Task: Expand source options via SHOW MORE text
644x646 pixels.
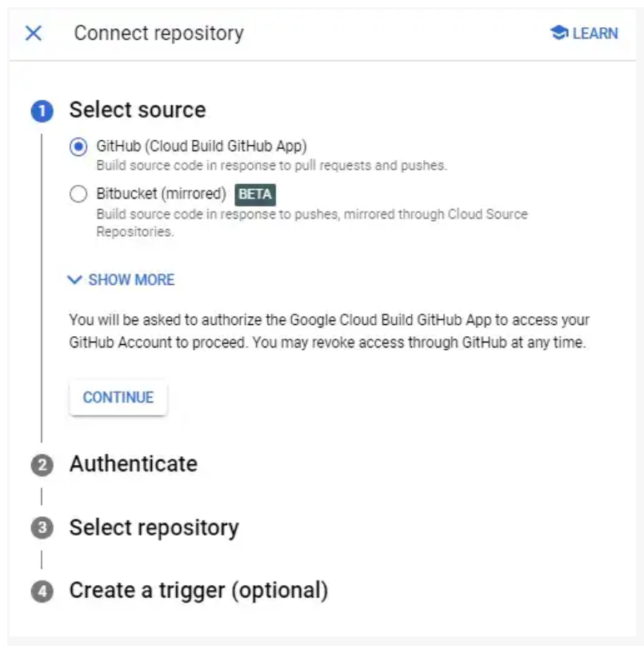Action: coord(131,280)
